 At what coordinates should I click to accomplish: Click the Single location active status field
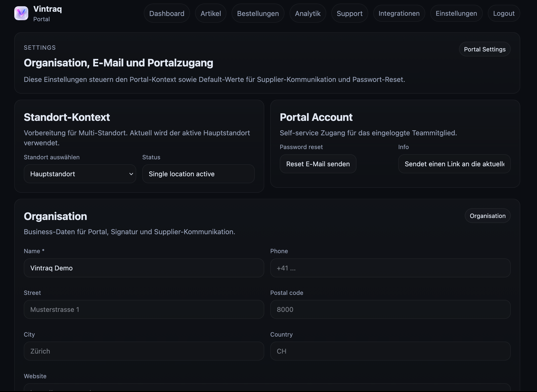click(x=198, y=174)
